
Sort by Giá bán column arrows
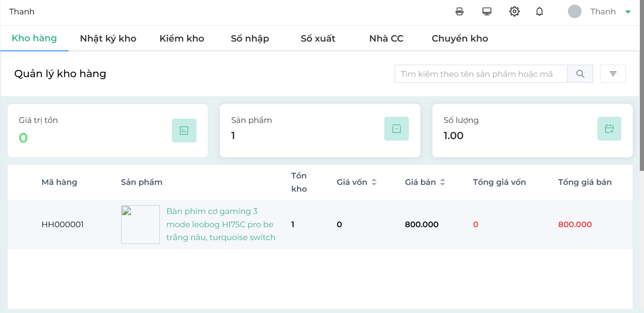coord(443,182)
